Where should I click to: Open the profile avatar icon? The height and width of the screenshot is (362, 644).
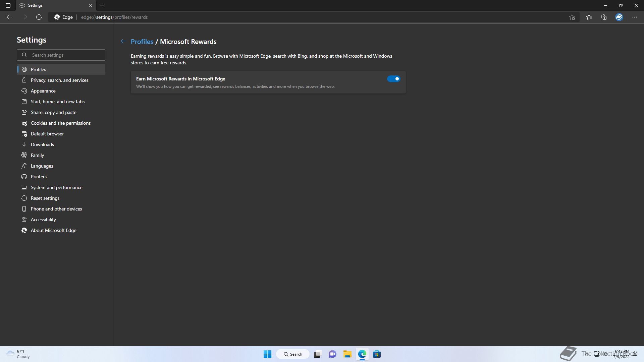point(619,17)
